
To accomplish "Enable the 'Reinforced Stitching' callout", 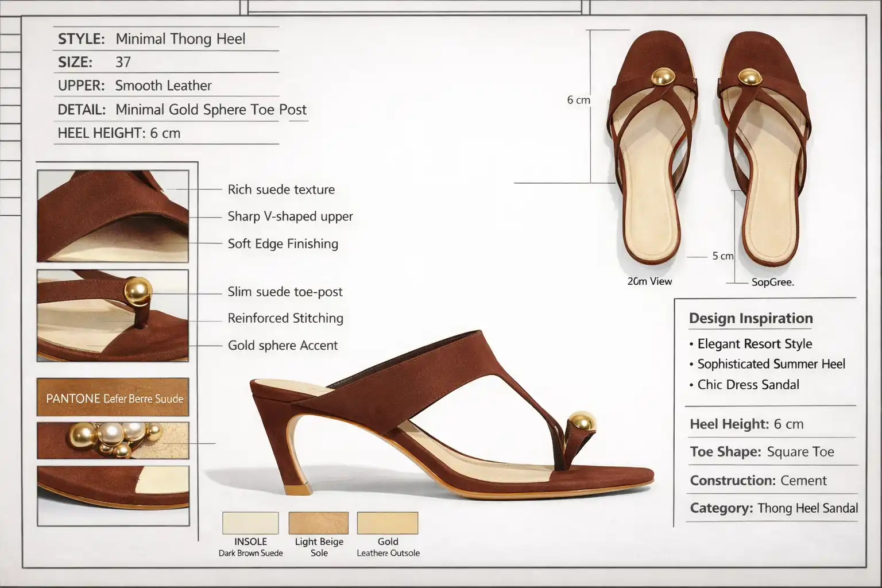I will click(285, 318).
